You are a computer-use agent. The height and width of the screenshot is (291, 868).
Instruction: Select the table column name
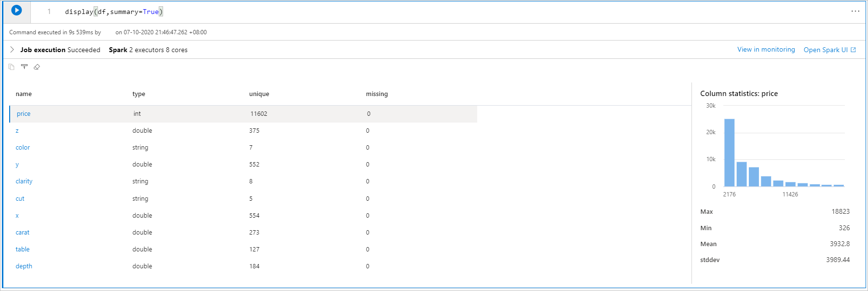point(22,249)
